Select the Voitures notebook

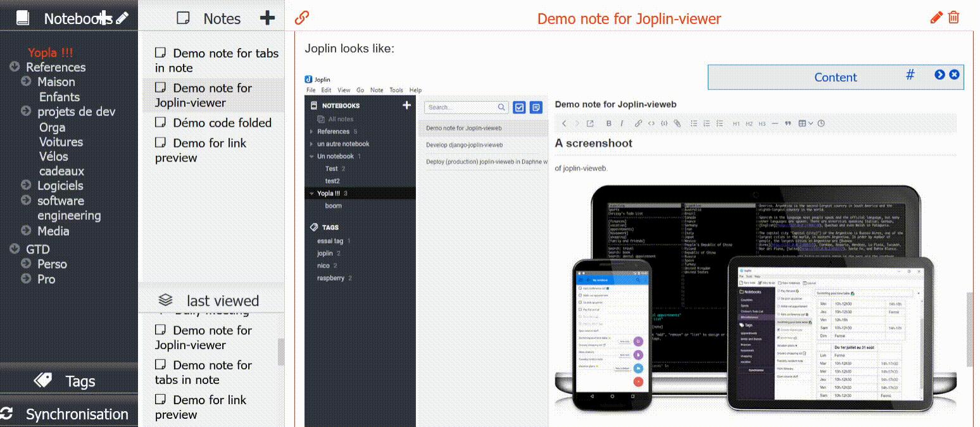point(61,142)
